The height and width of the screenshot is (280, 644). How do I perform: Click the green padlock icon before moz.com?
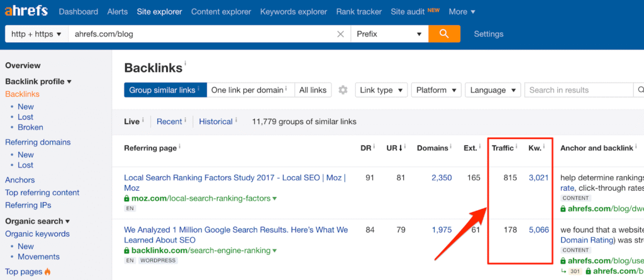(x=127, y=199)
